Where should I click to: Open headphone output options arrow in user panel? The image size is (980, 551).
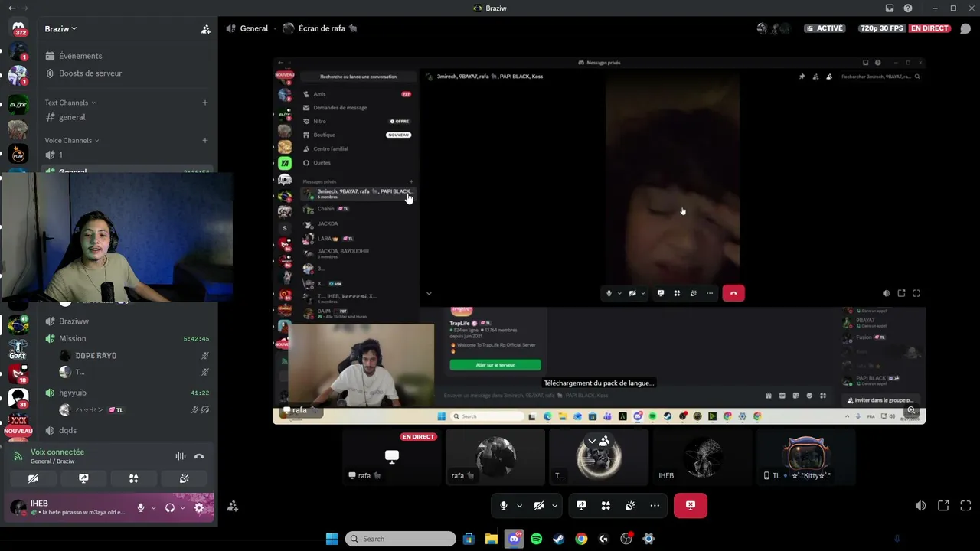pos(182,507)
